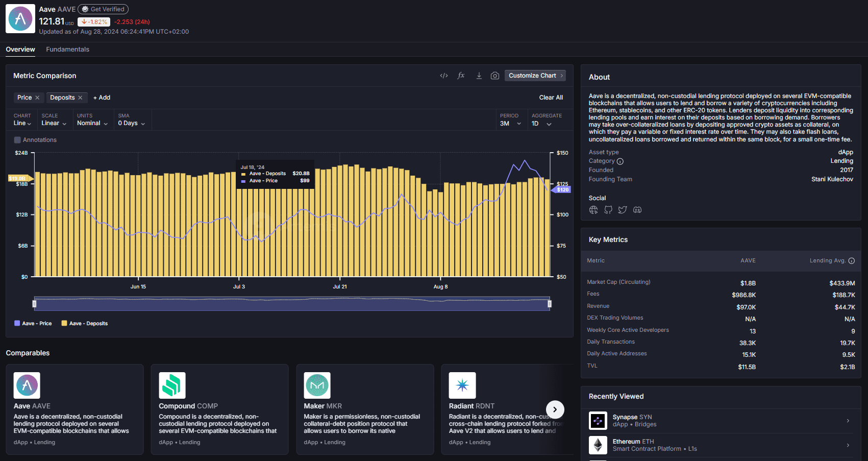The height and width of the screenshot is (461, 868).
Task: Open the Units Nominal dropdown
Action: pyautogui.click(x=92, y=123)
